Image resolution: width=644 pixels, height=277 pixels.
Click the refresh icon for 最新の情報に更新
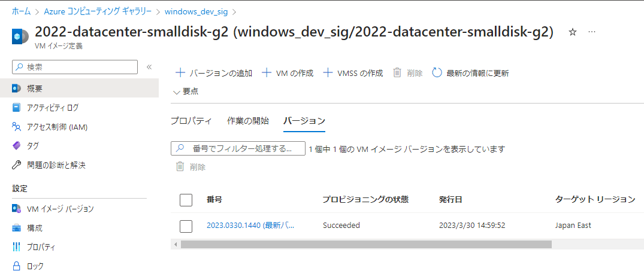tap(437, 73)
